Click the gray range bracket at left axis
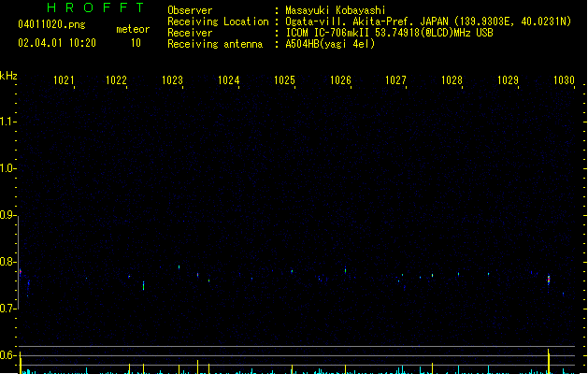The width and height of the screenshot is (588, 374). click(18, 263)
